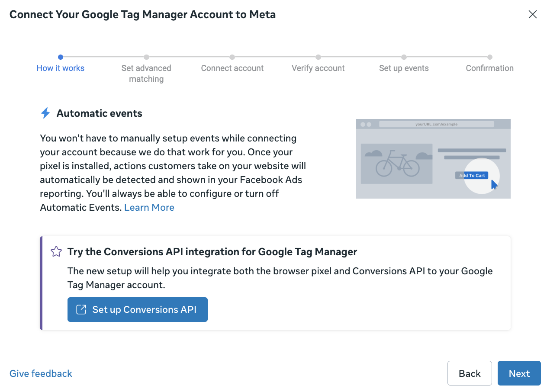The width and height of the screenshot is (547, 392).
Task: Click the blue cursor arrow in the illustration
Action: point(494,184)
